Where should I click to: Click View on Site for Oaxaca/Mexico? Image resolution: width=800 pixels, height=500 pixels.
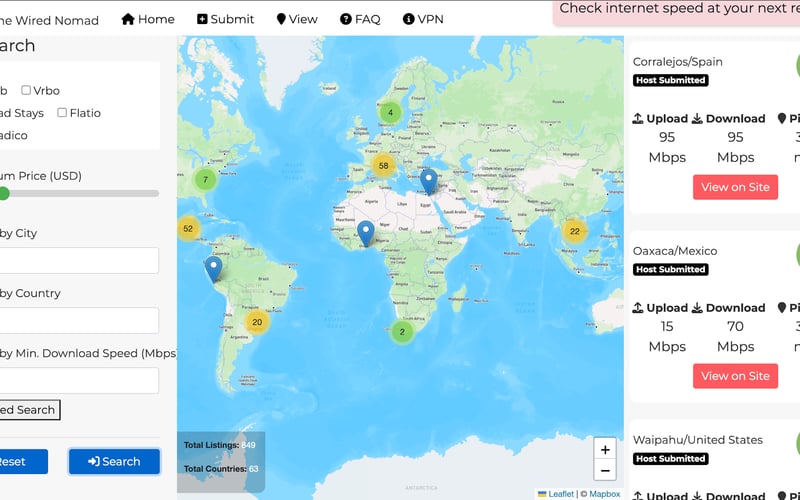[735, 376]
